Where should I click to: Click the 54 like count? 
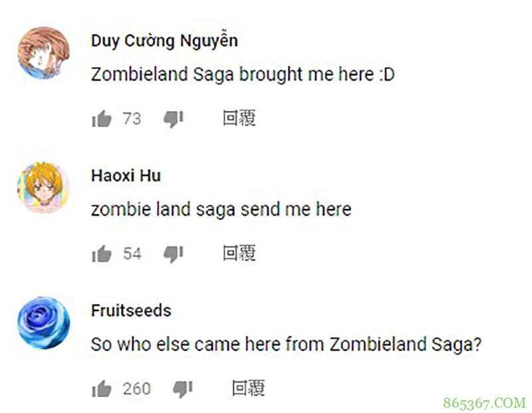[x=132, y=254]
